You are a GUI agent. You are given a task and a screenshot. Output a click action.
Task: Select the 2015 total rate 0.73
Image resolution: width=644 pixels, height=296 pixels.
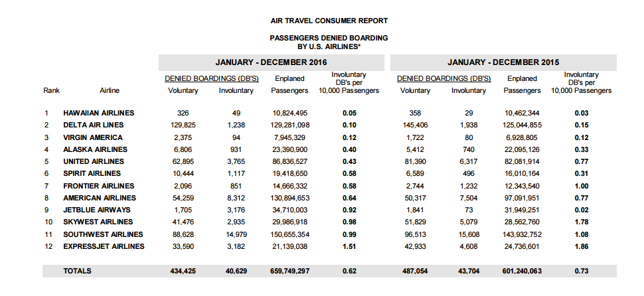(582, 271)
